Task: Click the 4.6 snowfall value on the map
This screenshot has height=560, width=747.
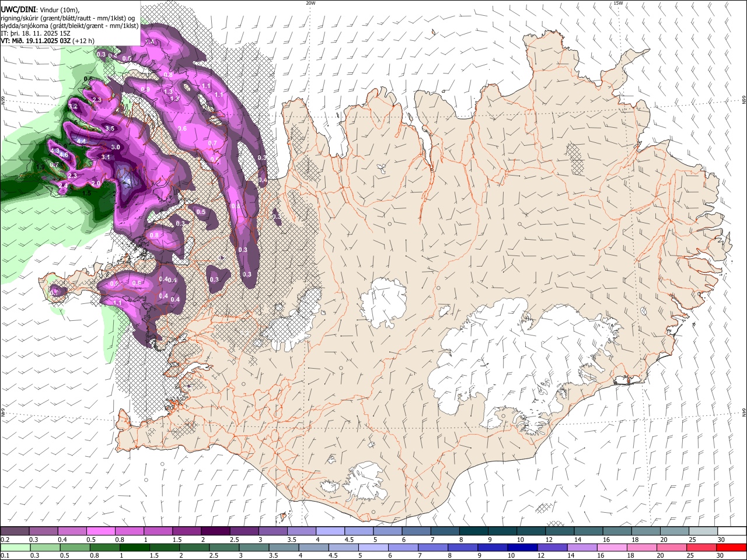Action: click(64, 155)
